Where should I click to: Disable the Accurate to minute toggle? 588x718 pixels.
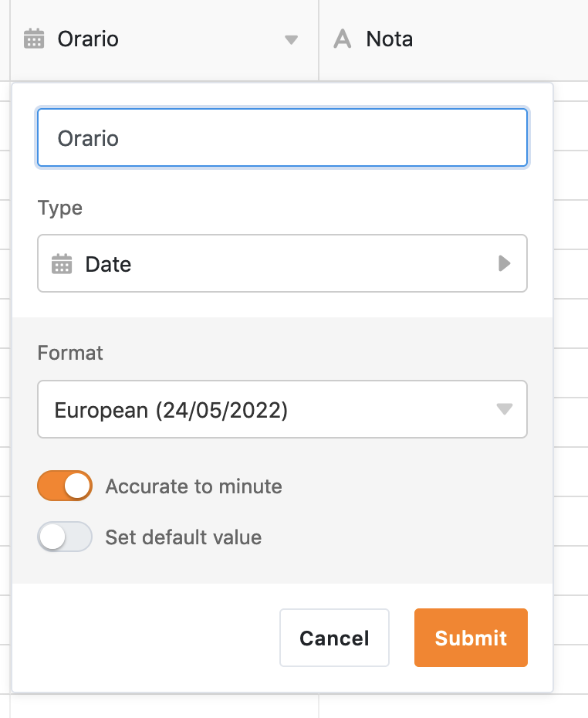point(65,486)
